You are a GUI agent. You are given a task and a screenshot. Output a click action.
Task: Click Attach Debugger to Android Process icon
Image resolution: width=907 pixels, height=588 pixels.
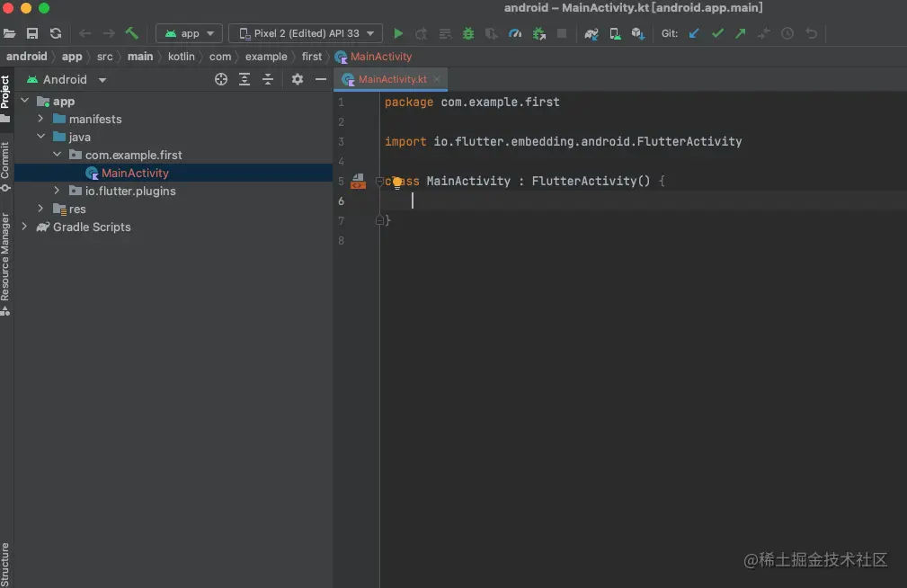pos(539,33)
